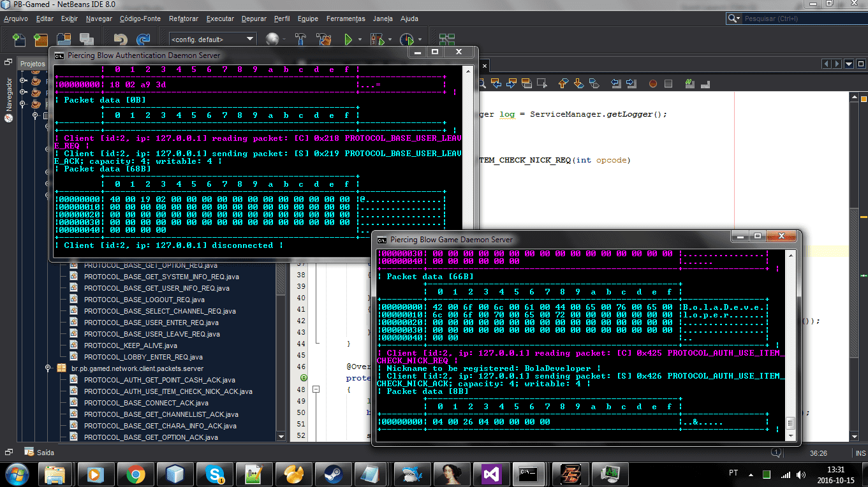This screenshot has height=487, width=868.
Task: Open the Código-Fonte menu
Action: (140, 18)
